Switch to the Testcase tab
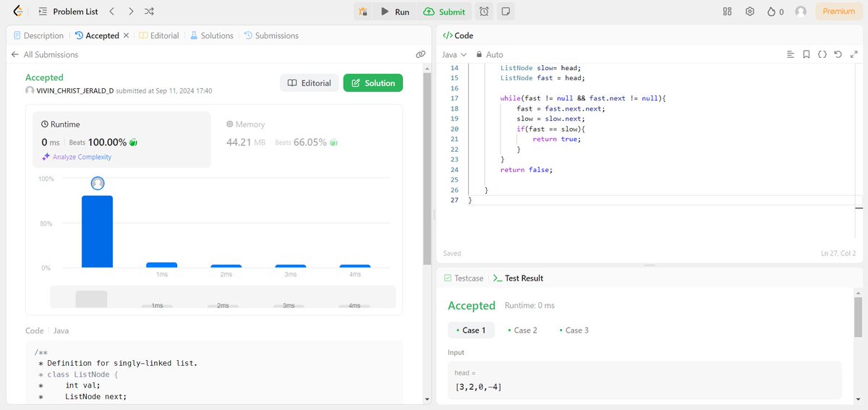The image size is (868, 410). (x=462, y=278)
